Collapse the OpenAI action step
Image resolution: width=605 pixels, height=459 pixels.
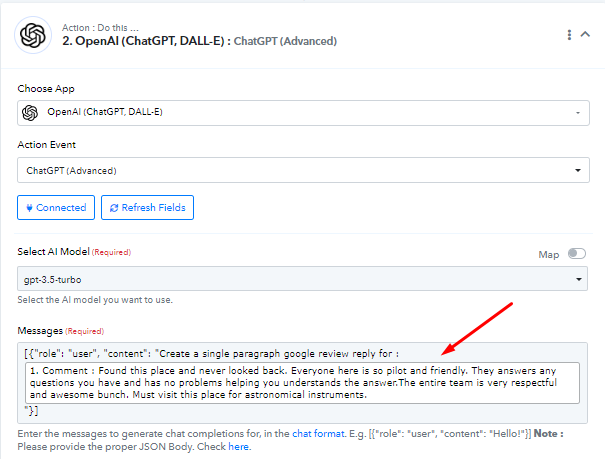[x=585, y=34]
